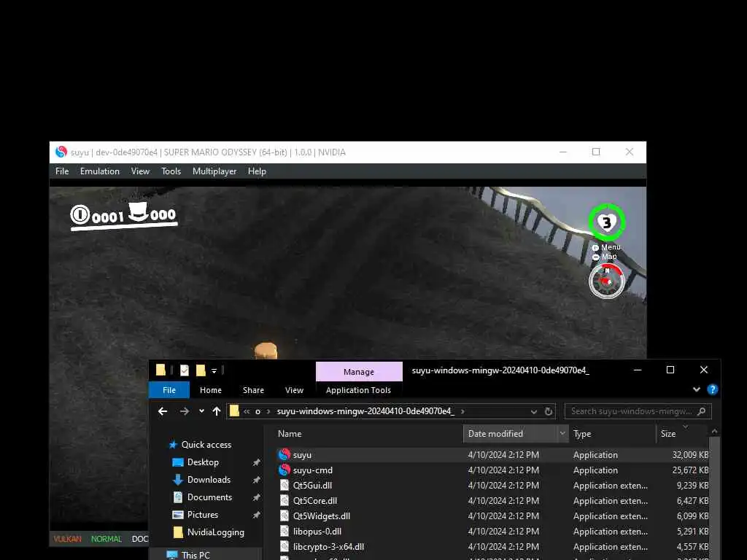This screenshot has width=747, height=560.
Task: Click scroll-up arrow of file list
Action: (x=714, y=431)
